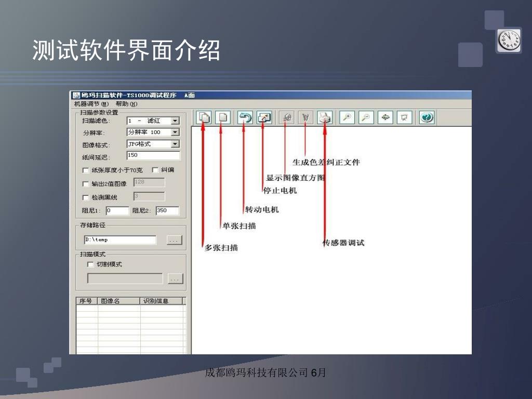Enable 切割模式 checkbox
This screenshot has width=532, height=399.
coord(90,264)
